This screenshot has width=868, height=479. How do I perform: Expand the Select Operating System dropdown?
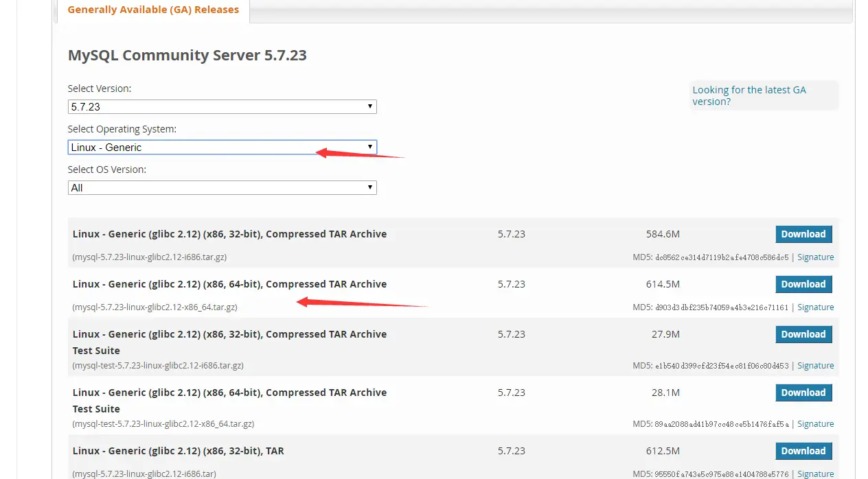[222, 148]
